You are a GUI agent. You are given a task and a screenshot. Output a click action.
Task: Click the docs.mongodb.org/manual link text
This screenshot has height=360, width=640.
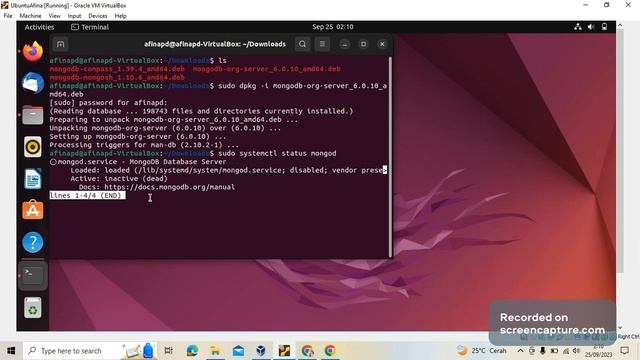169,187
